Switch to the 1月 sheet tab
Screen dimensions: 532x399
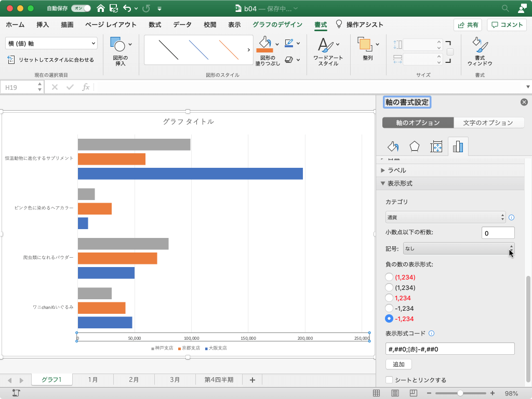click(x=93, y=380)
